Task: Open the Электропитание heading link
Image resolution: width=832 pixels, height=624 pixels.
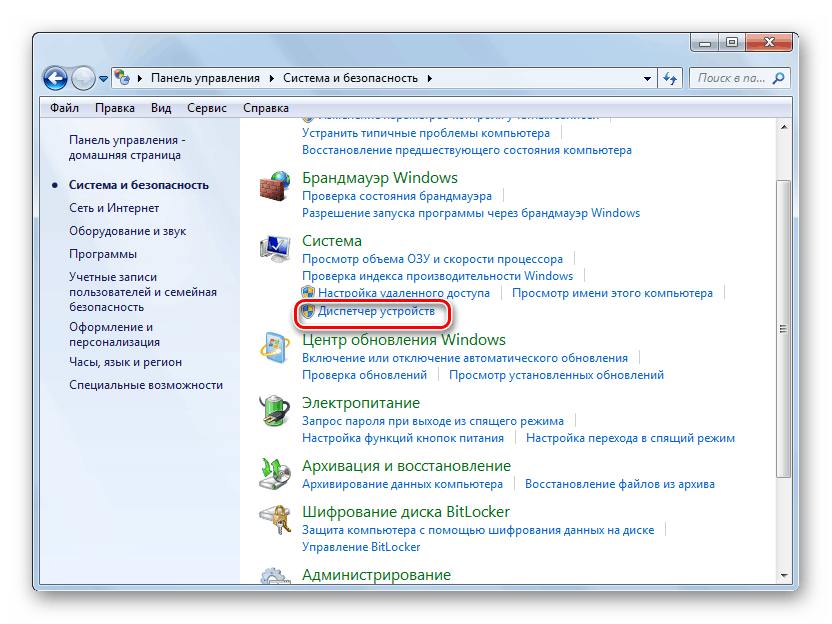Action: click(x=361, y=403)
